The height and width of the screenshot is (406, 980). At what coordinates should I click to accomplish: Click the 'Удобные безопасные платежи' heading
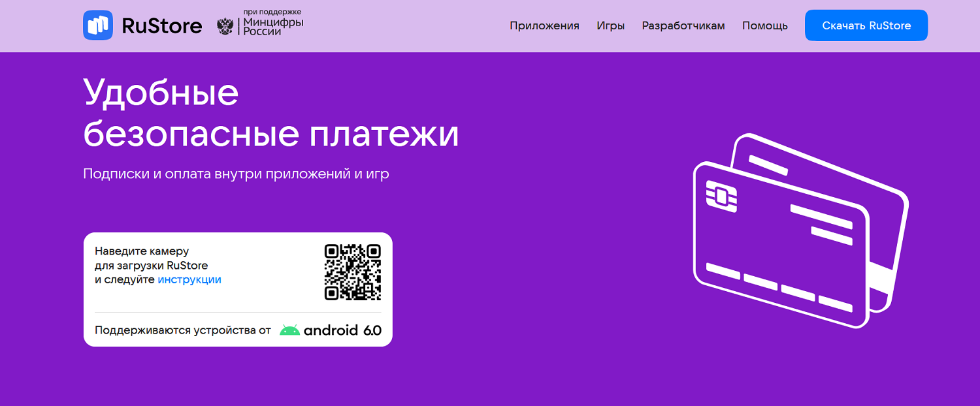pyautogui.click(x=271, y=112)
